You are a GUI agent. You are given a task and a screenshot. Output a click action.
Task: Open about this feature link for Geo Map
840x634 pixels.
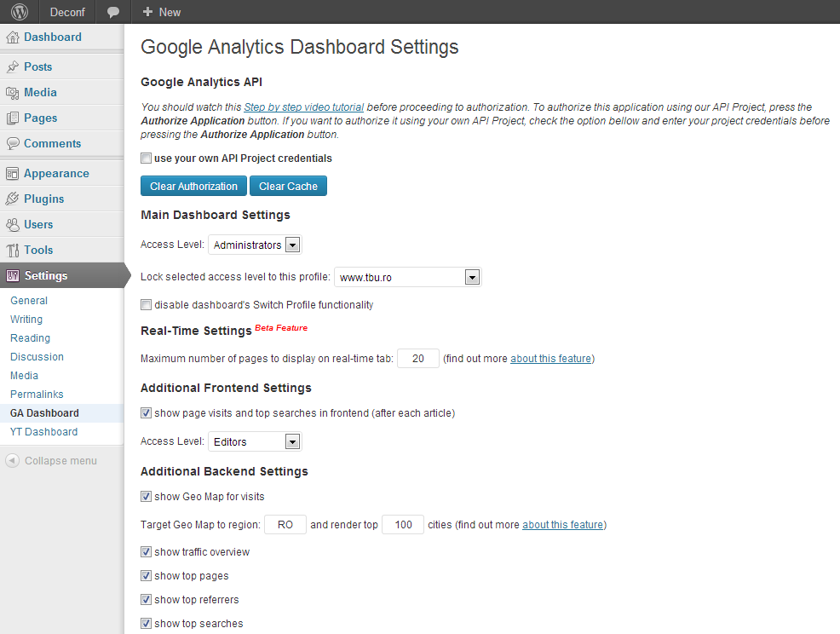click(562, 525)
